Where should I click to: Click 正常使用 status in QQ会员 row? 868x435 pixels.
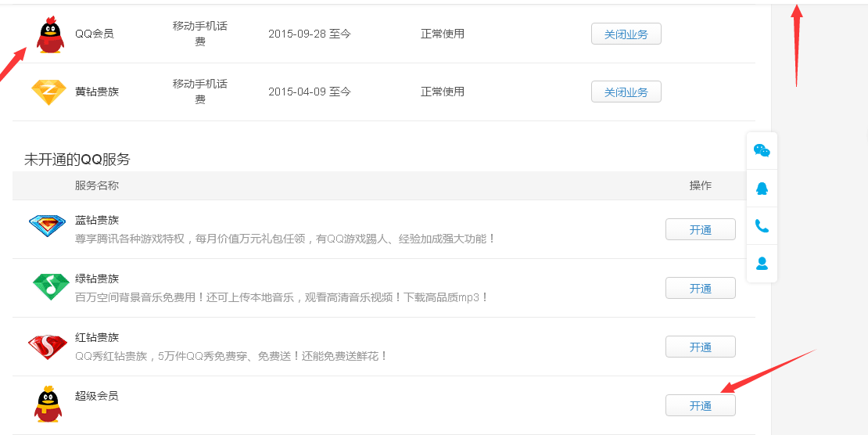tap(443, 34)
